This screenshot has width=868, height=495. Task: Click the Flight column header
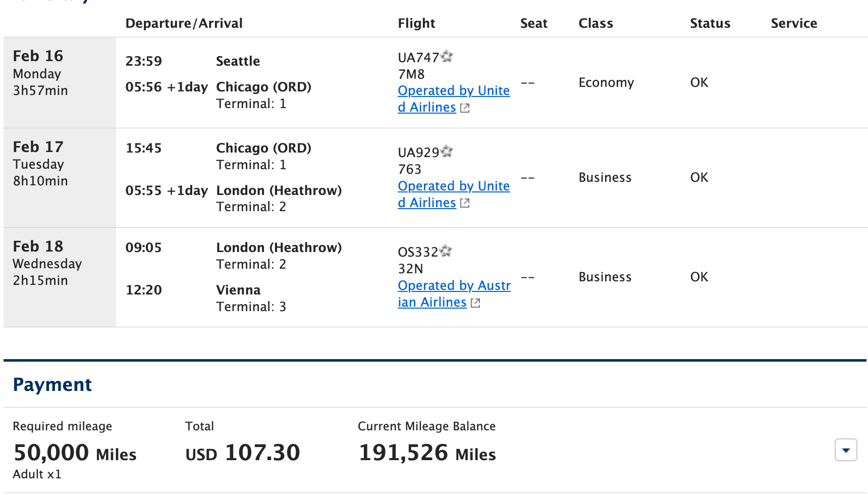coord(416,23)
